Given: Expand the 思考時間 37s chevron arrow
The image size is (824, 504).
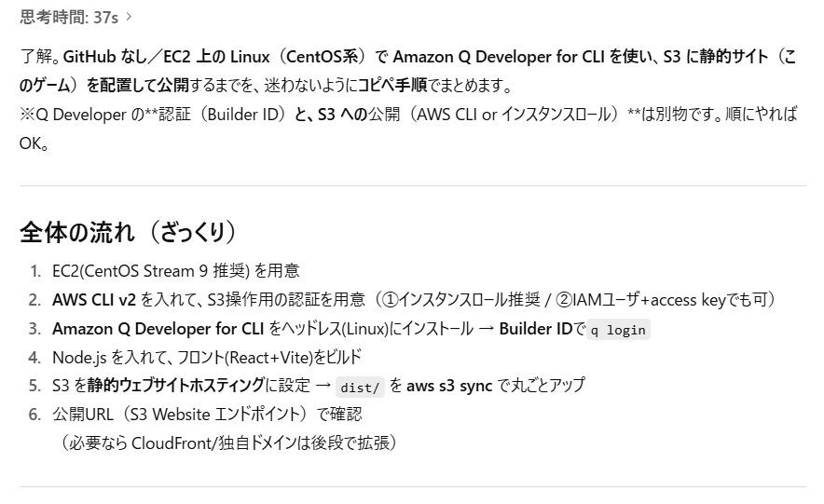Looking at the screenshot, I should pos(129,18).
